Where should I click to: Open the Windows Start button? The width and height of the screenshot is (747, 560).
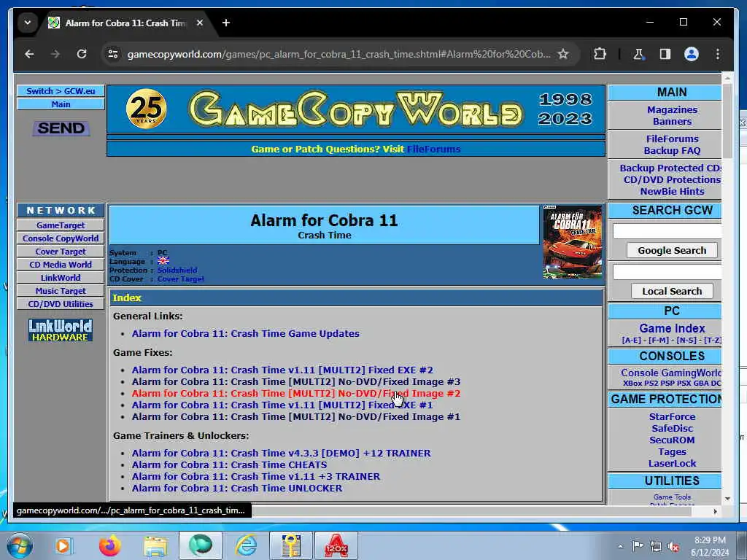click(x=19, y=545)
